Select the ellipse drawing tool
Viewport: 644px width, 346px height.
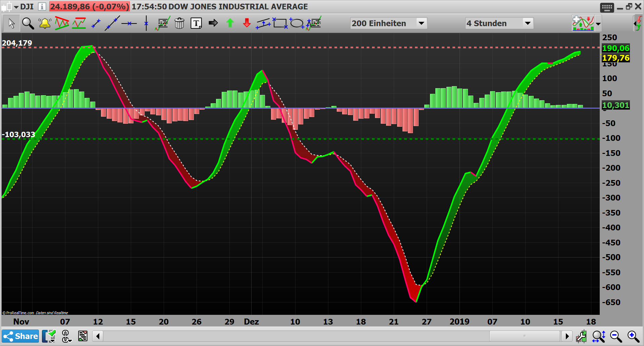pos(297,23)
